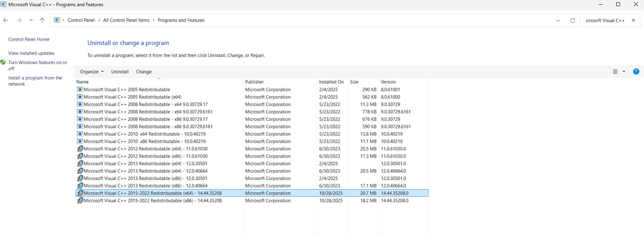
Task: Select Visual C++ 2015-2022 Redistributable (x86) entry
Action: (152, 201)
